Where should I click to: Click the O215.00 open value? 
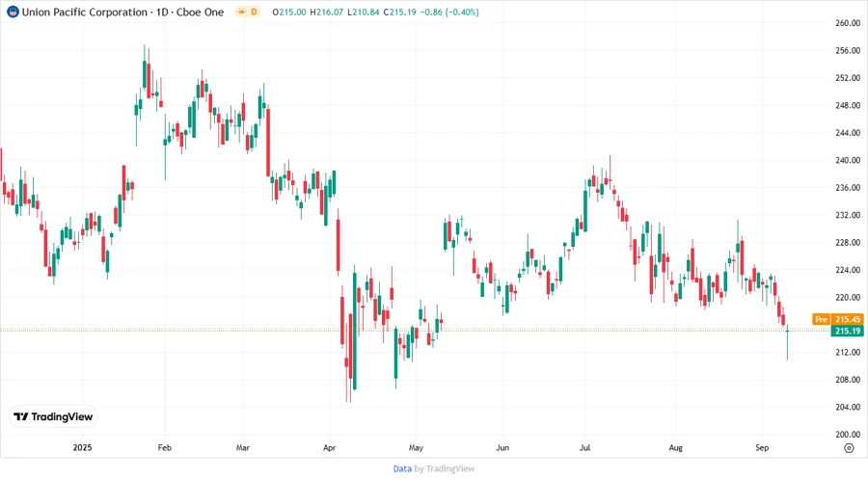[289, 13]
